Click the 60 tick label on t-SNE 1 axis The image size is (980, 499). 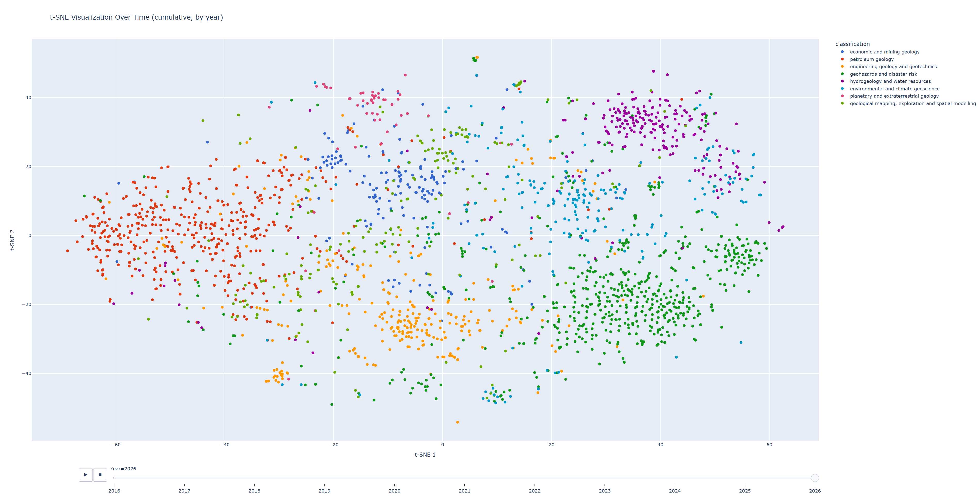click(769, 445)
